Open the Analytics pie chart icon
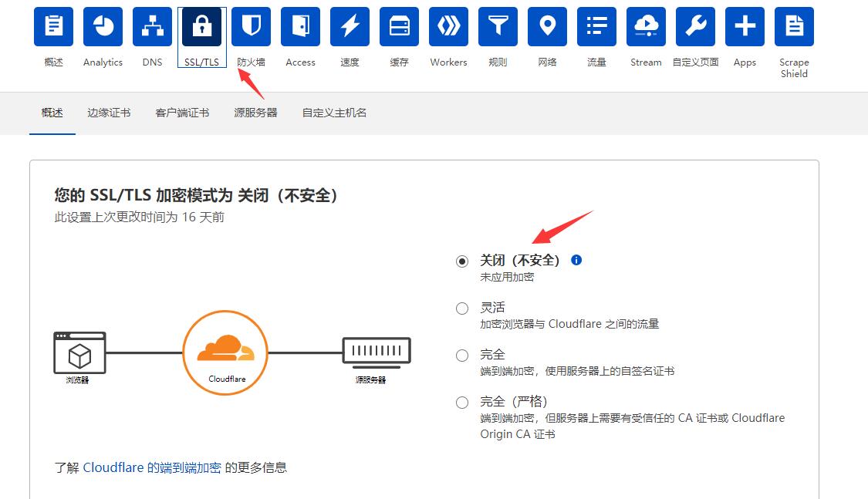 [103, 27]
